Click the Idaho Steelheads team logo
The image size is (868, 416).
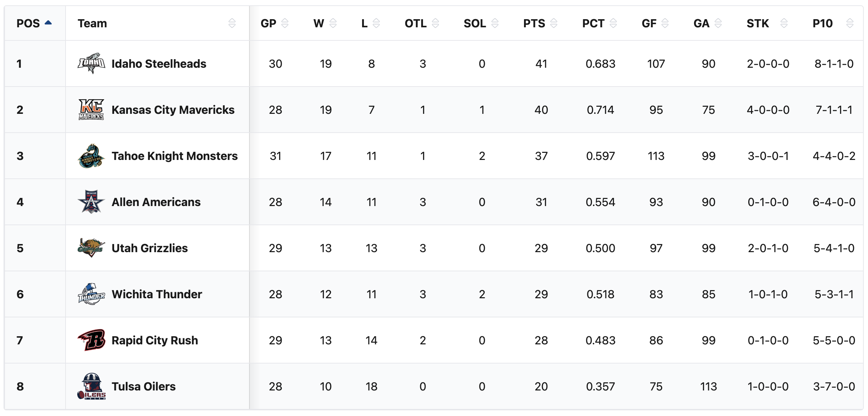pos(91,64)
